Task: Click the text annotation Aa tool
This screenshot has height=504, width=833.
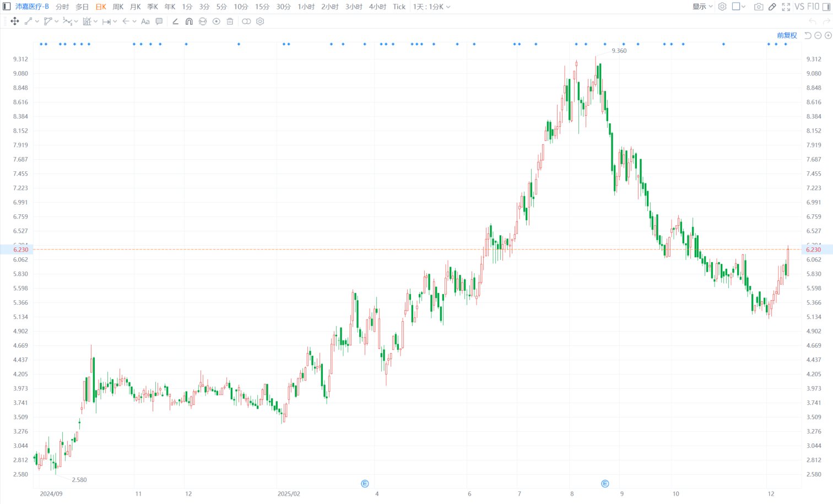Action: (145, 21)
